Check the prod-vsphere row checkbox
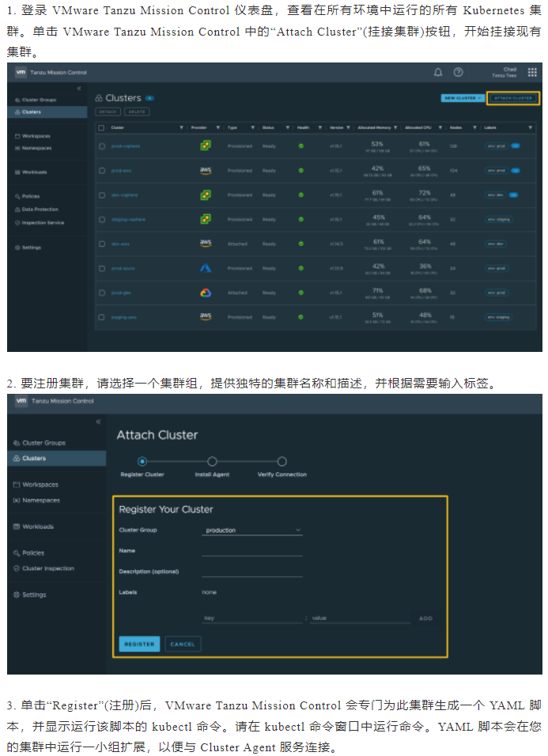 tap(102, 146)
